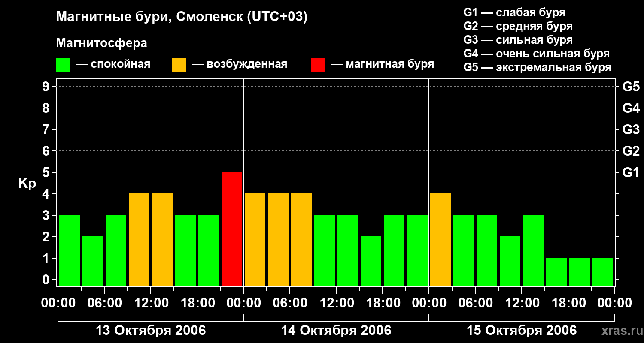Click the first green bar on 13 October
Viewport: 644px width, 343px height.
[x=70, y=250]
